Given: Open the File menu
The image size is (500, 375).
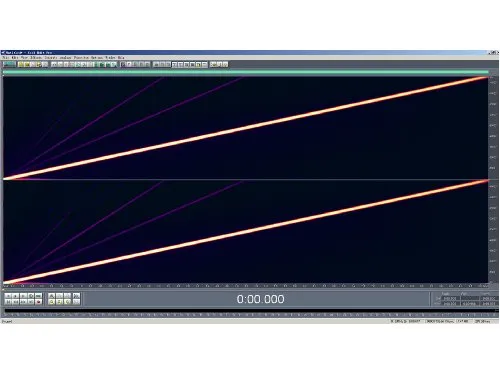Looking at the screenshot, I should coord(6,57).
